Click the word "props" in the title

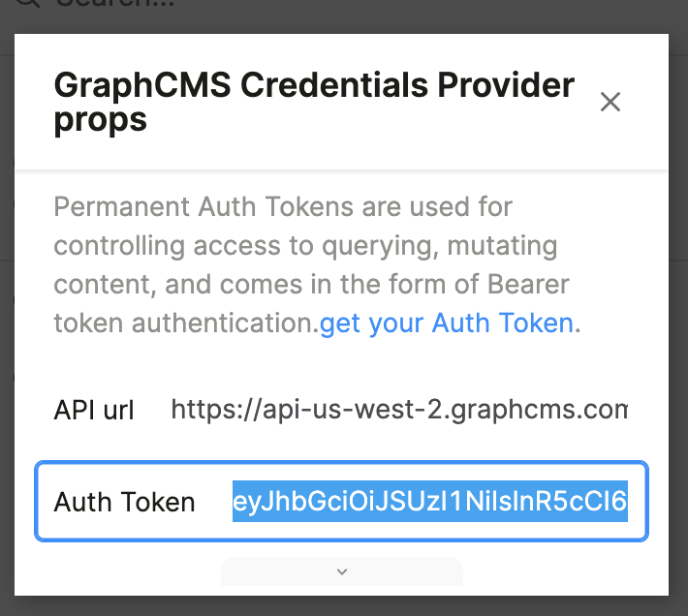click(x=101, y=119)
